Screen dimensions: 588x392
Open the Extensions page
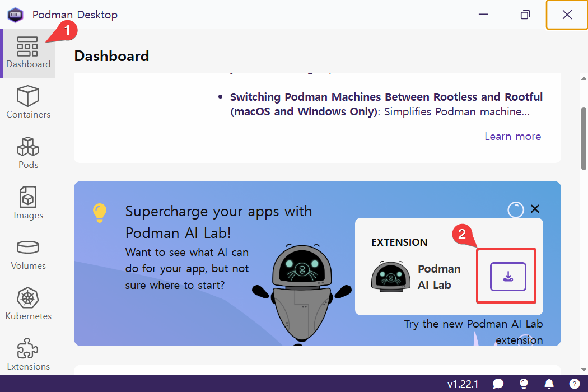[28, 354]
